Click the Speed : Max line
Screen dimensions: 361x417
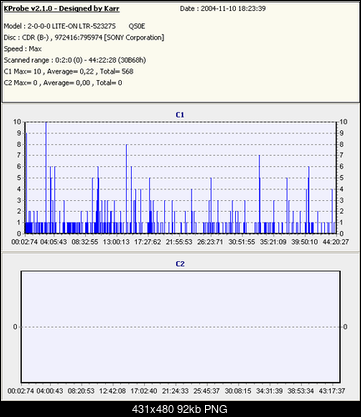point(23,49)
